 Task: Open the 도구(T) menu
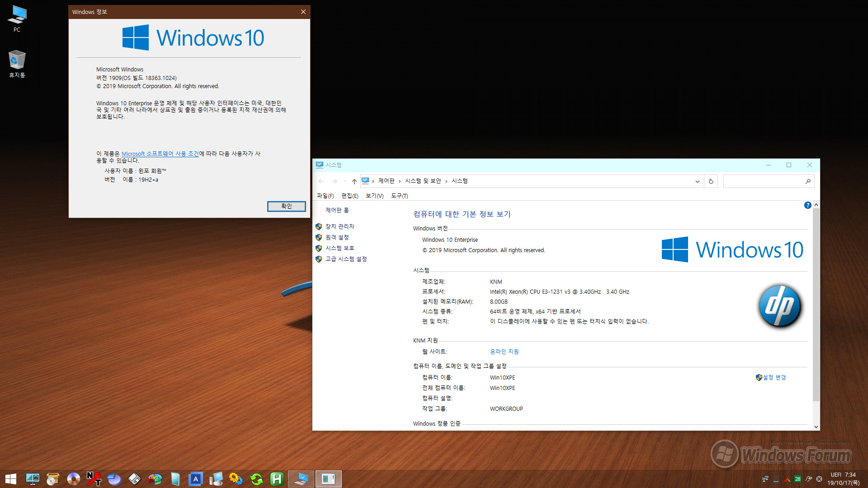coord(400,196)
